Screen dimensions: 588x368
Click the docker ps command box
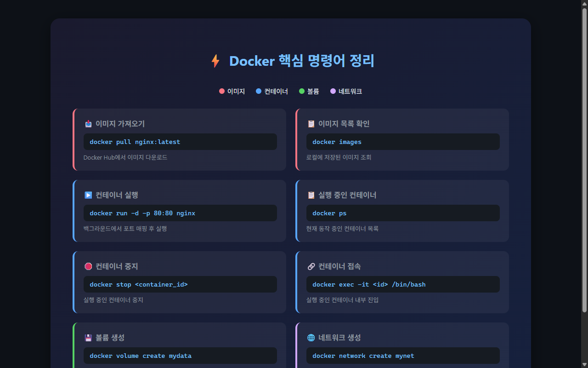(403, 213)
